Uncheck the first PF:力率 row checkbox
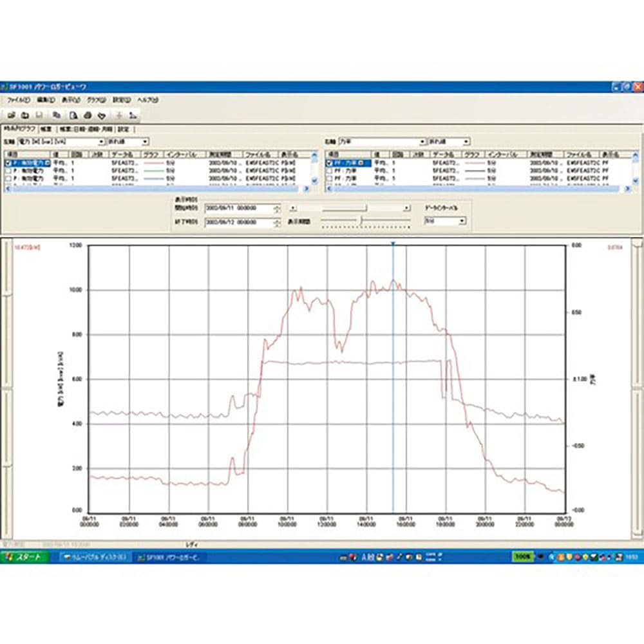Screen dimensions: 644x644 tap(330, 164)
